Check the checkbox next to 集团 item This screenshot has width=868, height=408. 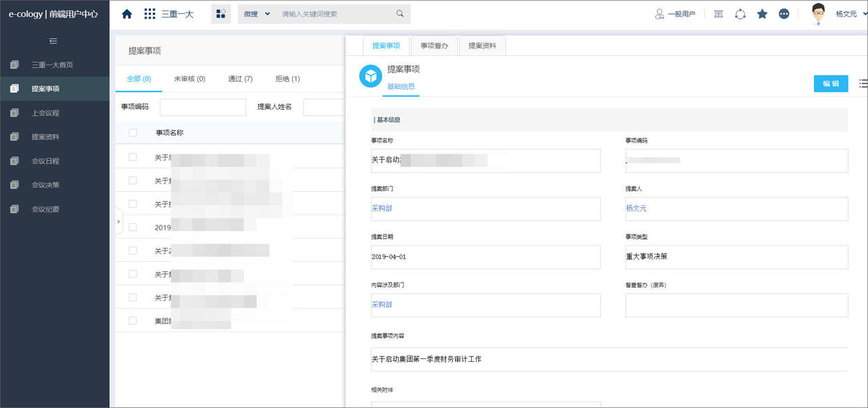132,321
